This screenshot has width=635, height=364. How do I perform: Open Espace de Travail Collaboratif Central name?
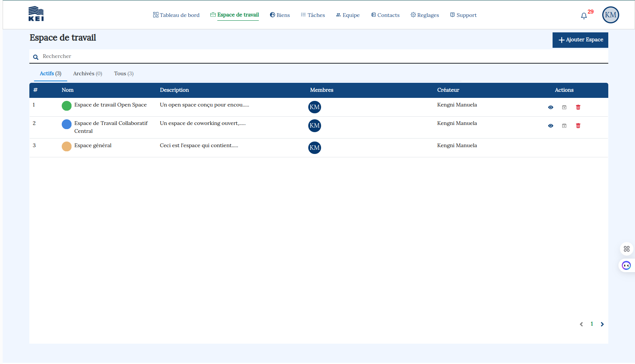111,127
